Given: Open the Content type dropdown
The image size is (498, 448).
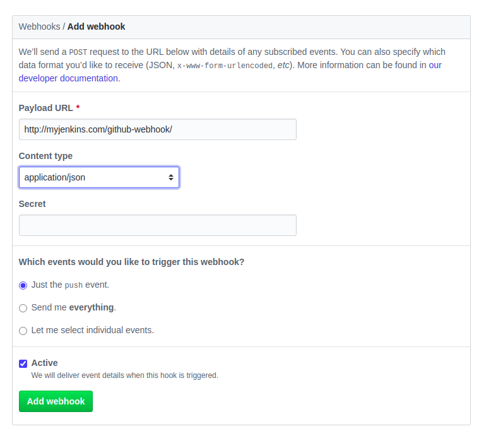Looking at the screenshot, I should (99, 177).
